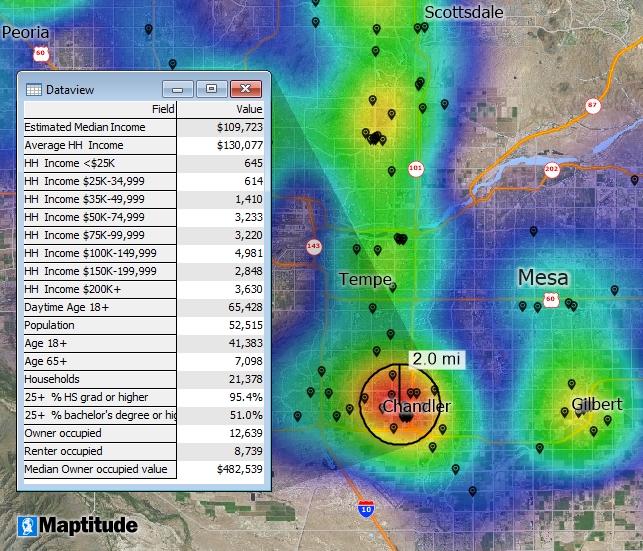Click the Maptitude logo
This screenshot has width=643, height=551.
(78, 526)
